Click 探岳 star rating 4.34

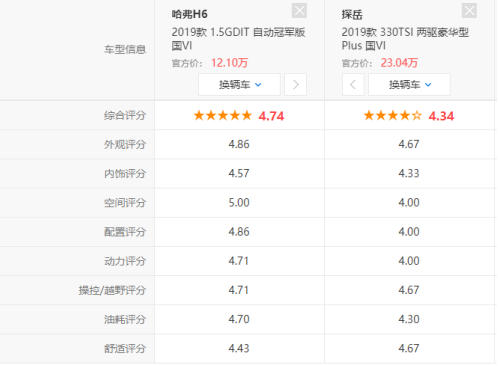coord(409,116)
